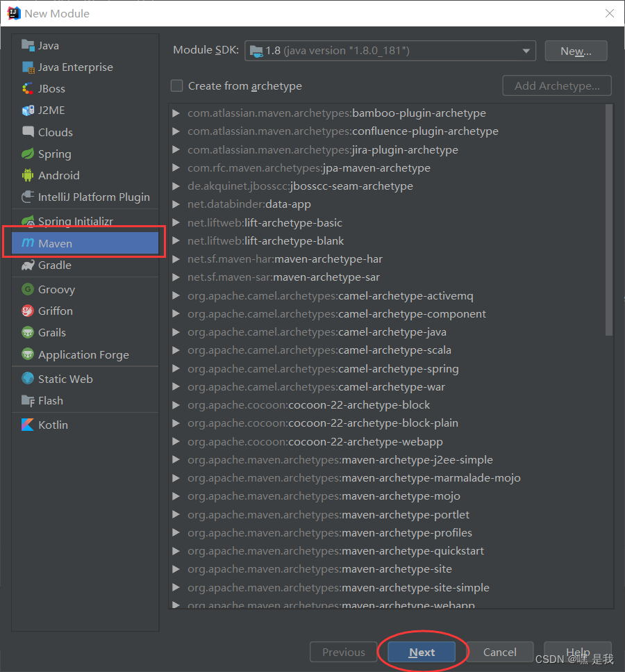The height and width of the screenshot is (672, 625).
Task: Expand net.databinder:data-app entry
Action: click(176, 204)
